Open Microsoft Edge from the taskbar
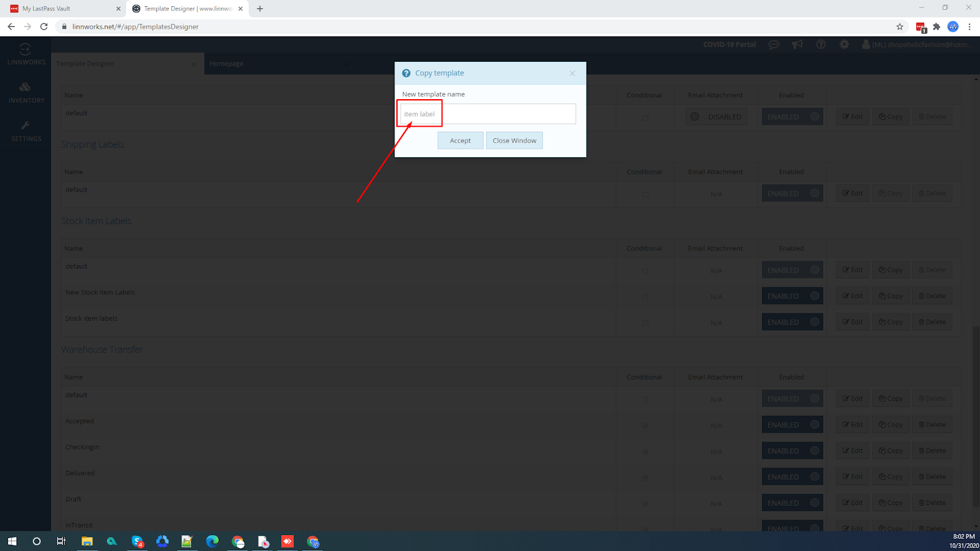This screenshot has height=551, width=980. (x=212, y=541)
